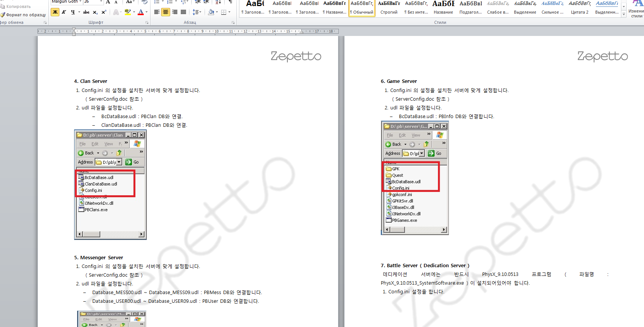Apply the Слабое выделение style
This screenshot has width=644, height=327.
(498, 8)
